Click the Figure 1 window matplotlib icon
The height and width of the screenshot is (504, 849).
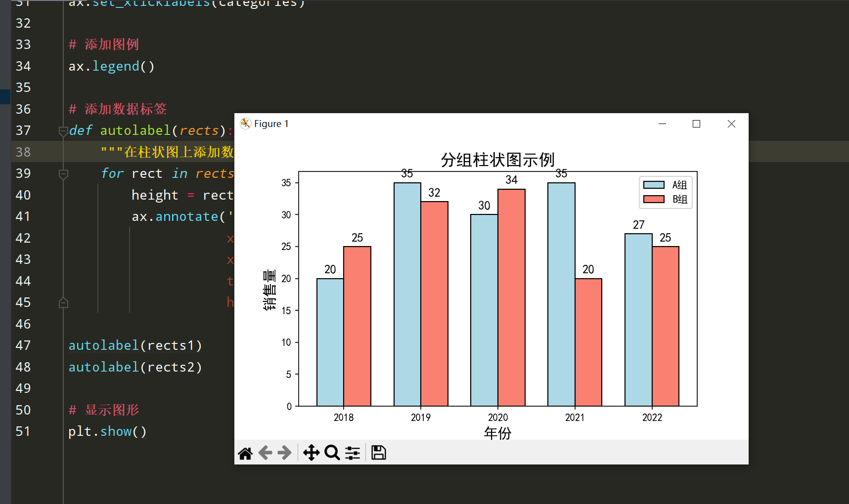pyautogui.click(x=246, y=124)
